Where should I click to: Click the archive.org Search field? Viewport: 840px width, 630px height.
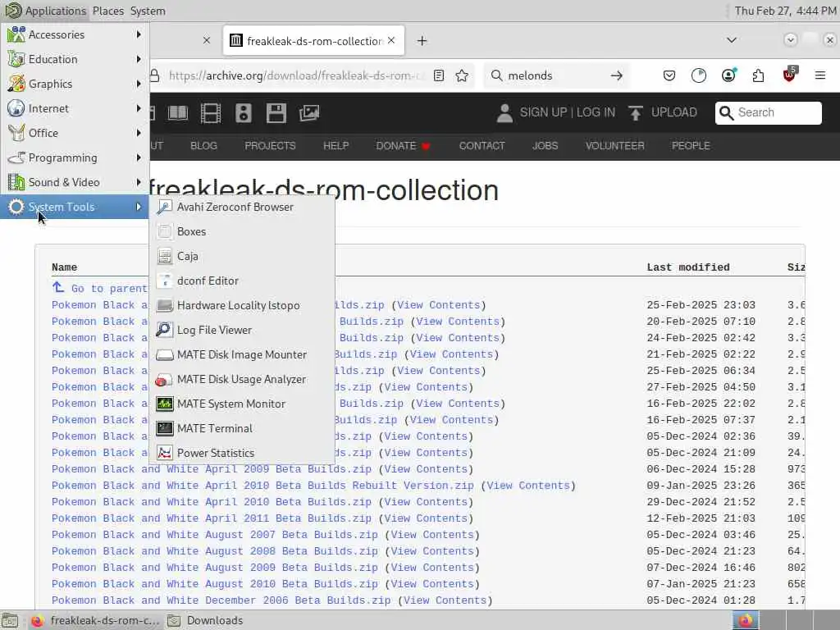pyautogui.click(x=768, y=112)
